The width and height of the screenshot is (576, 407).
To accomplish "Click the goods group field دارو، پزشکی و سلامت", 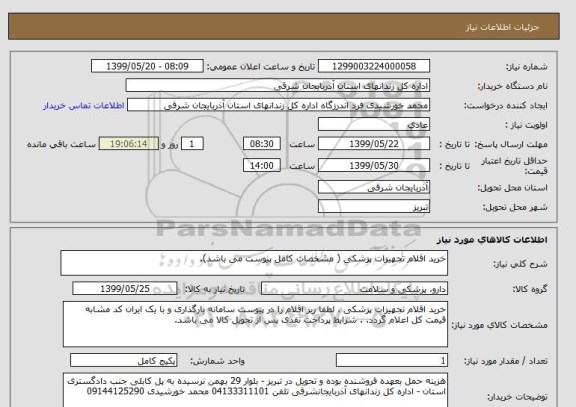I will [354, 289].
